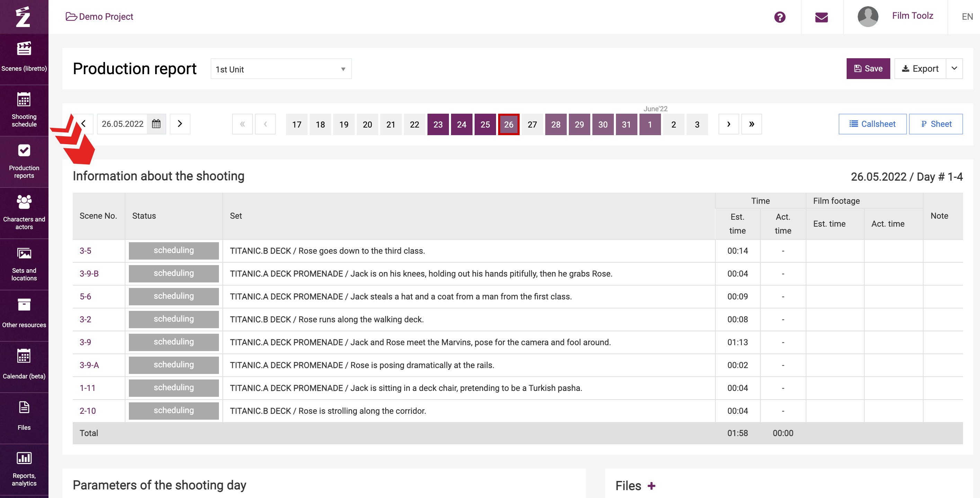Select day 20 in date strip

367,124
